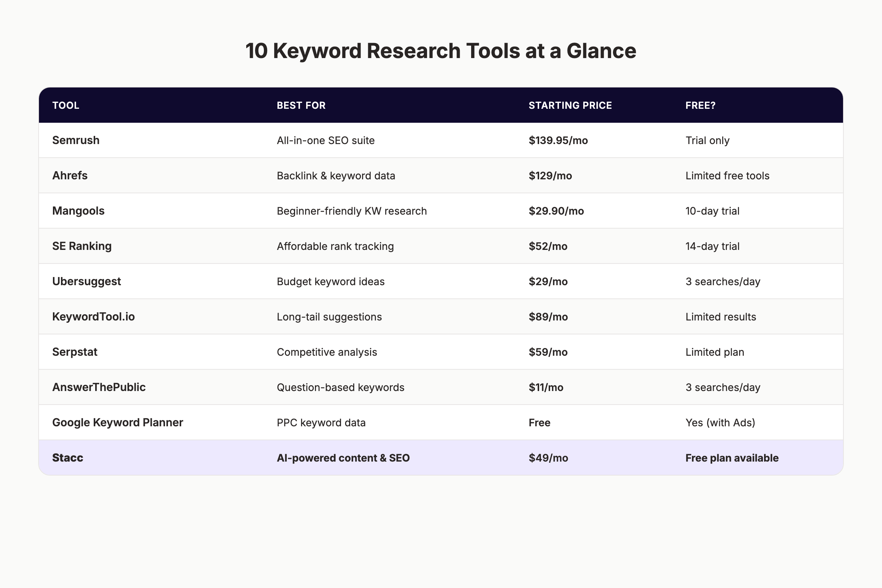Select Google Keyword Planner
The image size is (882, 588).
point(118,422)
